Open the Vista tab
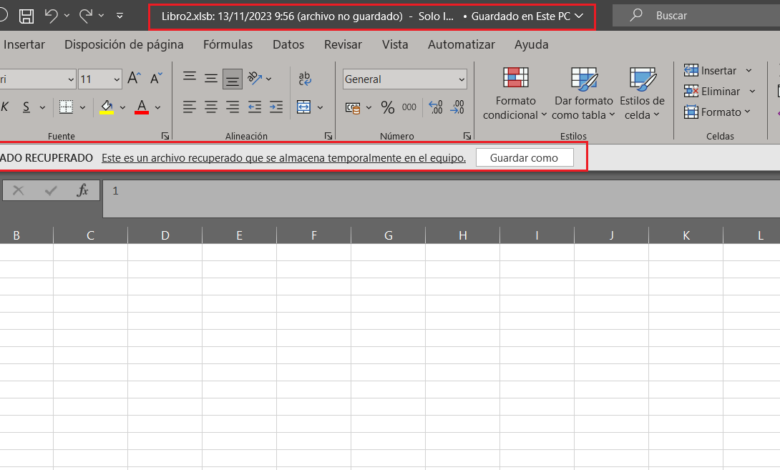This screenshot has height=470, width=780. click(395, 44)
